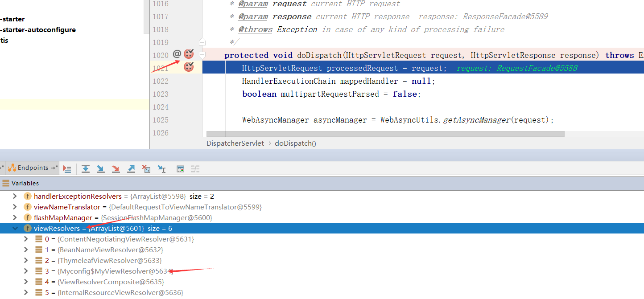The width and height of the screenshot is (644, 299).
Task: Collapse the viewResolvers variable
Action: 15,229
